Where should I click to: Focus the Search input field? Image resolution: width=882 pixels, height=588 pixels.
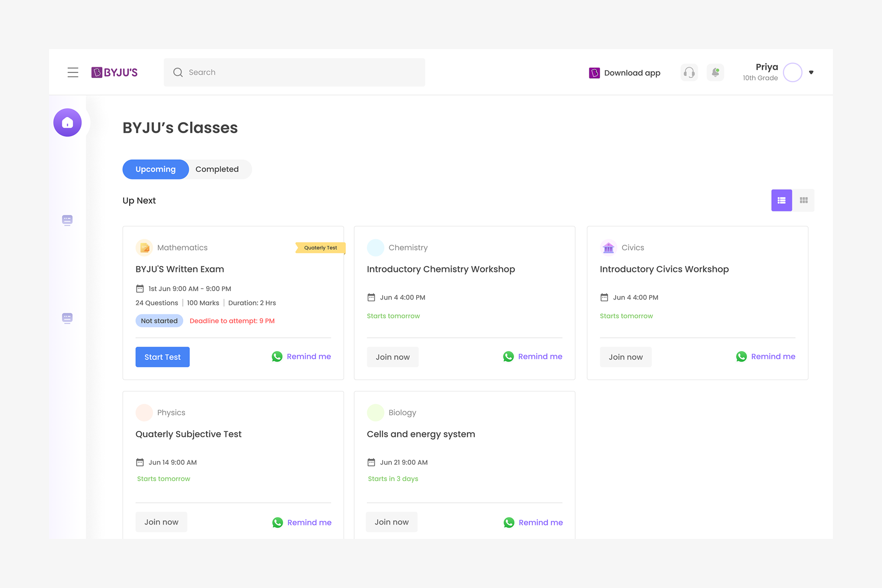click(x=294, y=72)
